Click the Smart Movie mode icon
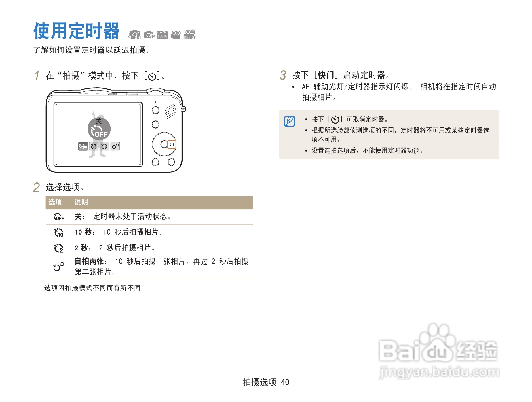This screenshot has width=532, height=402. [x=189, y=34]
